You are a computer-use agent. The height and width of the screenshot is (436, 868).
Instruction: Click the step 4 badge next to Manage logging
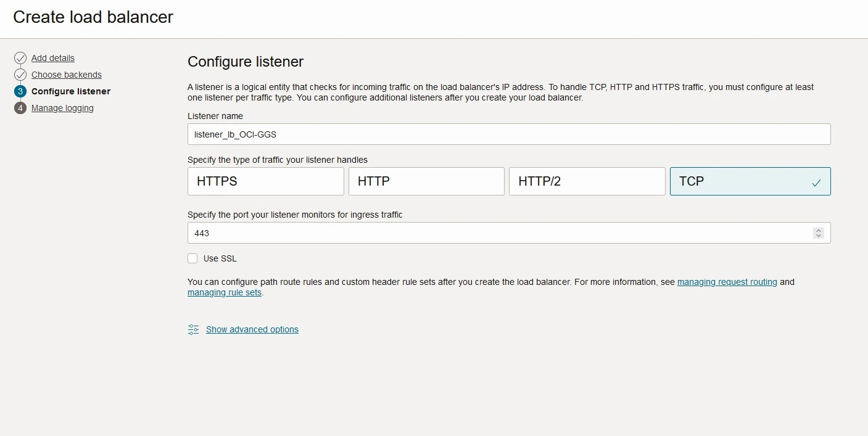point(20,108)
